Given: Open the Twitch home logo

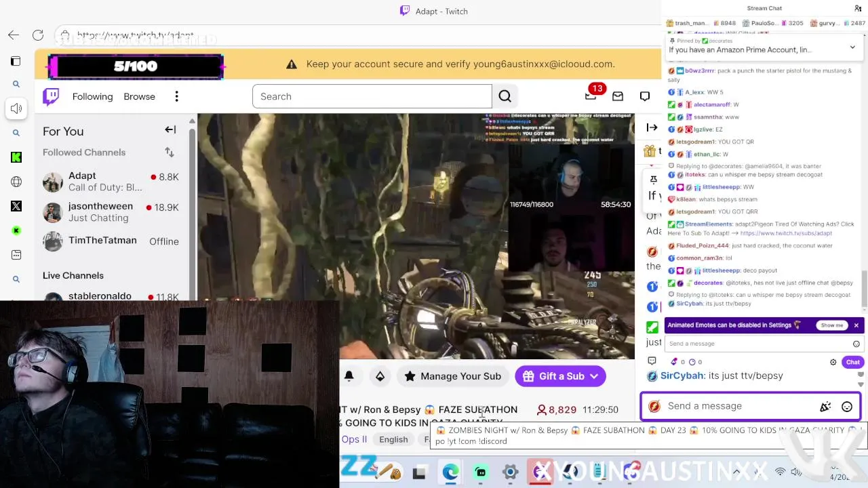Looking at the screenshot, I should 51,97.
